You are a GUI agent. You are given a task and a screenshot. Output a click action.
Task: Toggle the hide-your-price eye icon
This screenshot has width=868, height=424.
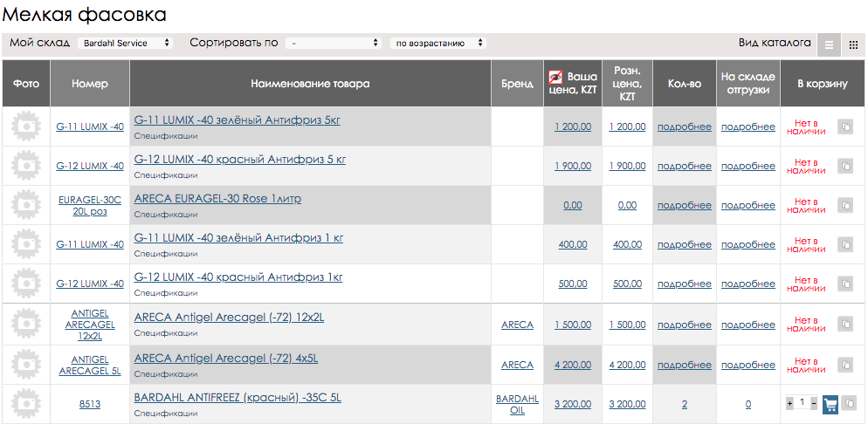pyautogui.click(x=555, y=77)
